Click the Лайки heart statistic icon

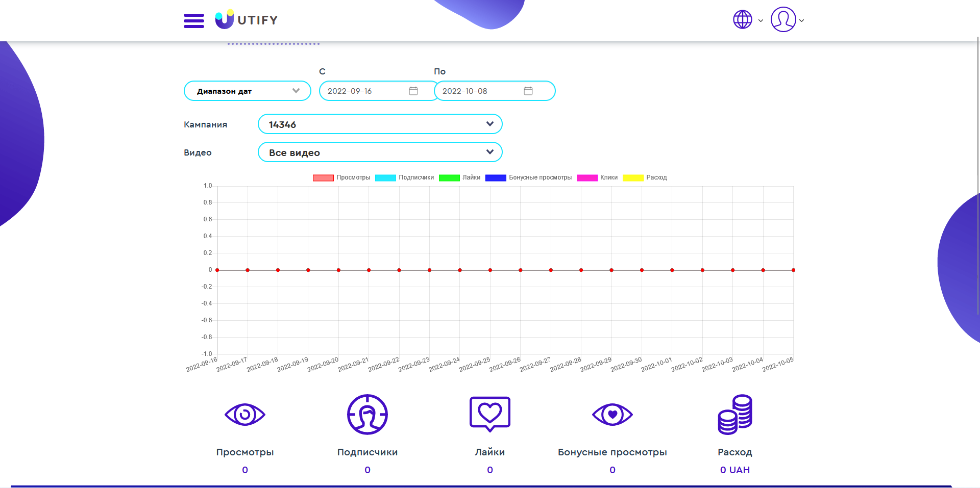click(489, 414)
